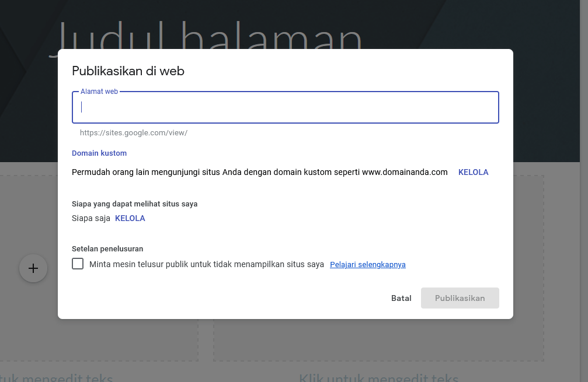The width and height of the screenshot is (588, 382).
Task: Select the Domain kustom heading text
Action: [x=99, y=153]
